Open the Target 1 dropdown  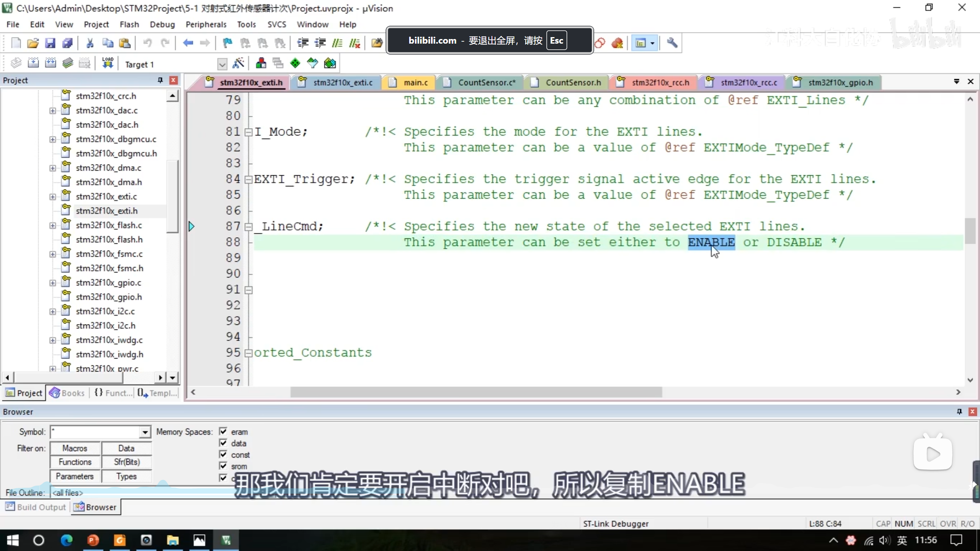click(x=222, y=64)
